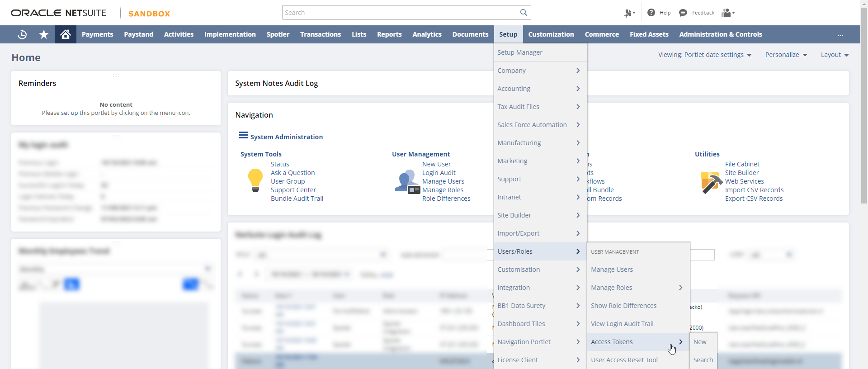
Task: Expand the Accounting submenu
Action: 541,89
